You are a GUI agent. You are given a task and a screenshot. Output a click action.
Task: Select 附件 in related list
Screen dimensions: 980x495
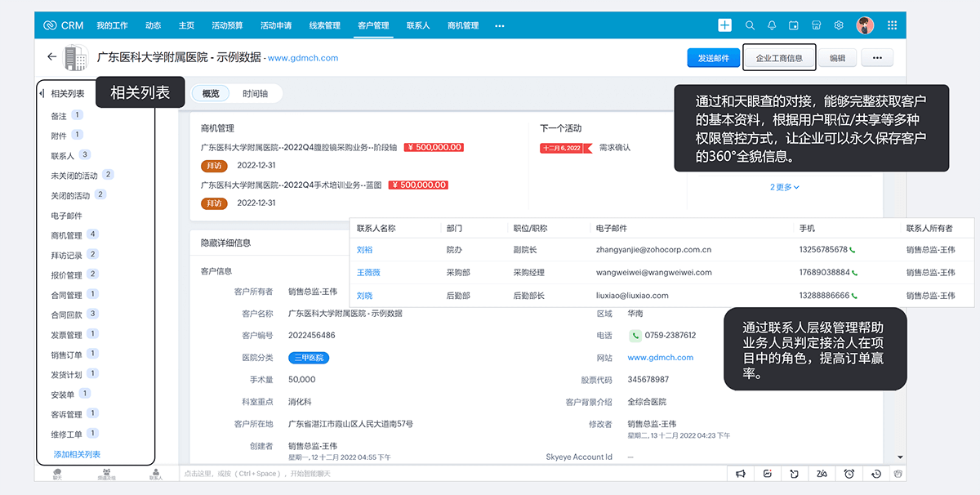click(59, 136)
